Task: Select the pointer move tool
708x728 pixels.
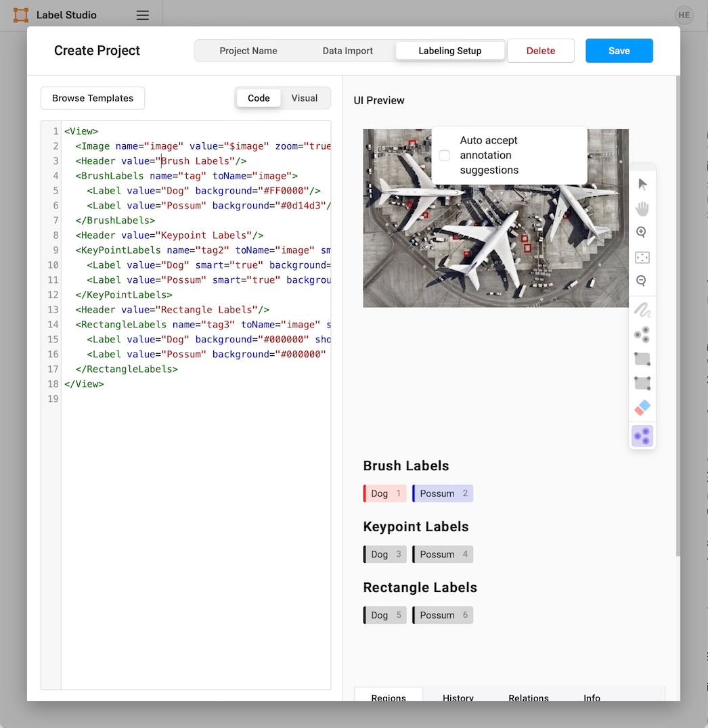Action: click(642, 184)
